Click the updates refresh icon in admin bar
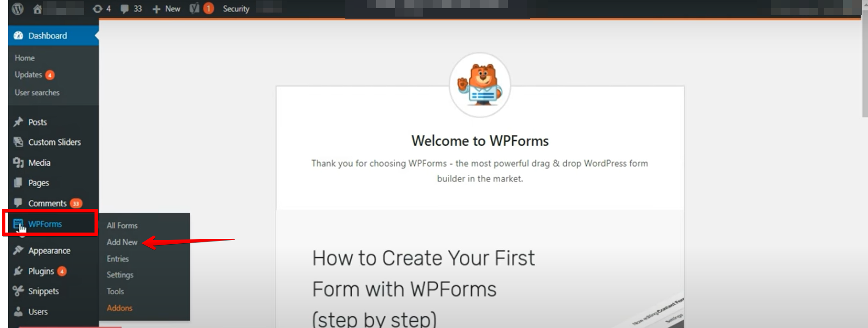868x328 pixels. point(97,9)
